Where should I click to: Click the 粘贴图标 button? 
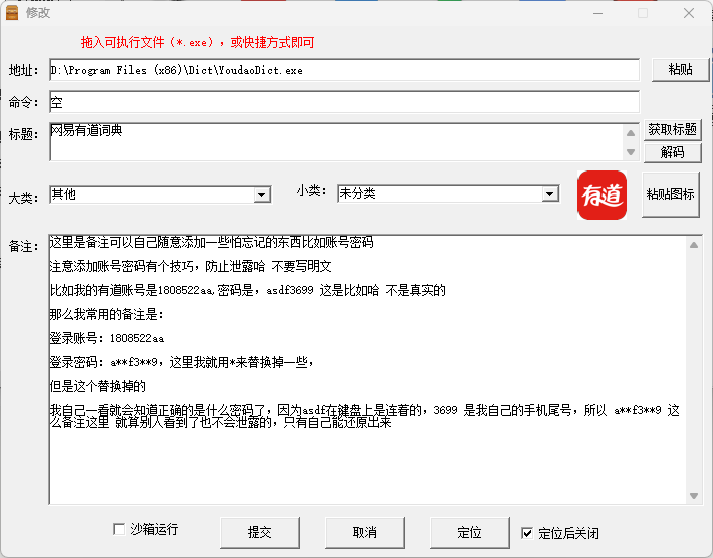671,195
